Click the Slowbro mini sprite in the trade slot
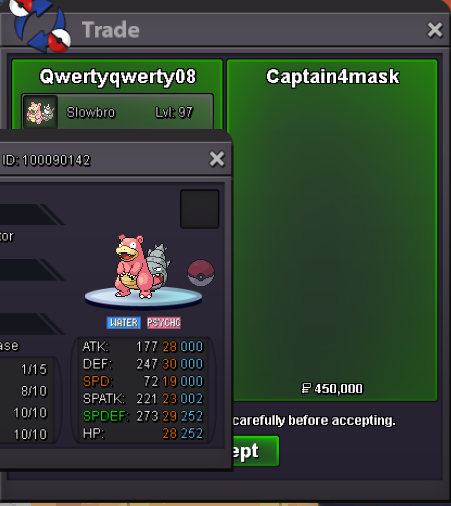Viewport: 451px width, 506px height. (x=41, y=112)
